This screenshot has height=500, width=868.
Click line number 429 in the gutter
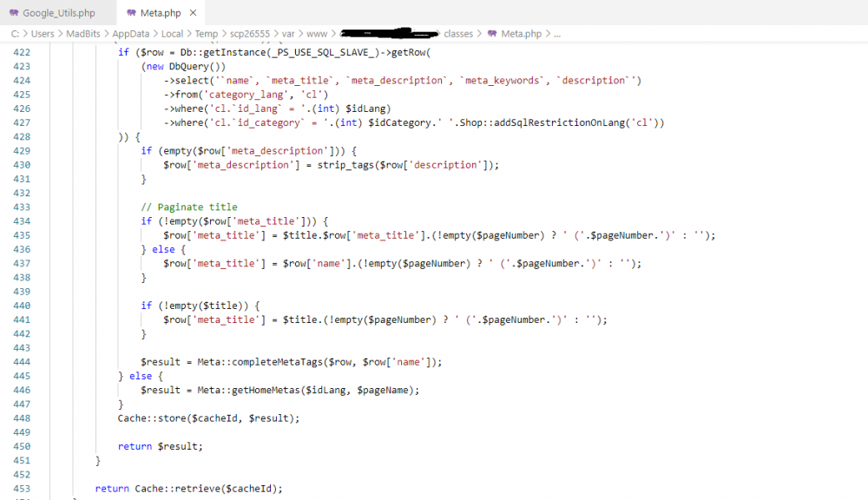[23, 151]
